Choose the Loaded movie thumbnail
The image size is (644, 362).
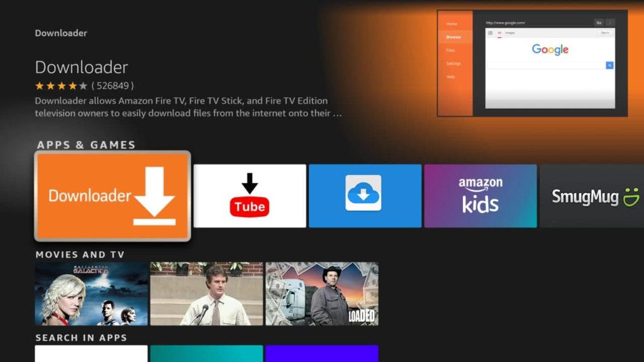322,294
